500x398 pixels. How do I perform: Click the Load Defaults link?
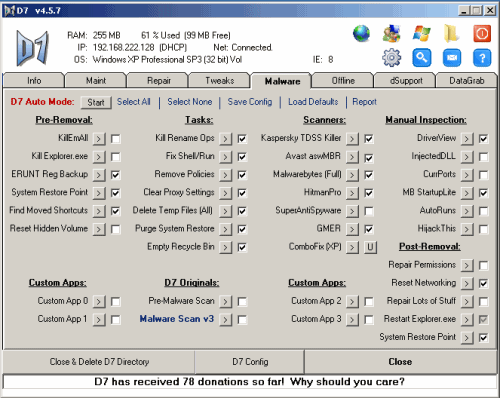313,102
